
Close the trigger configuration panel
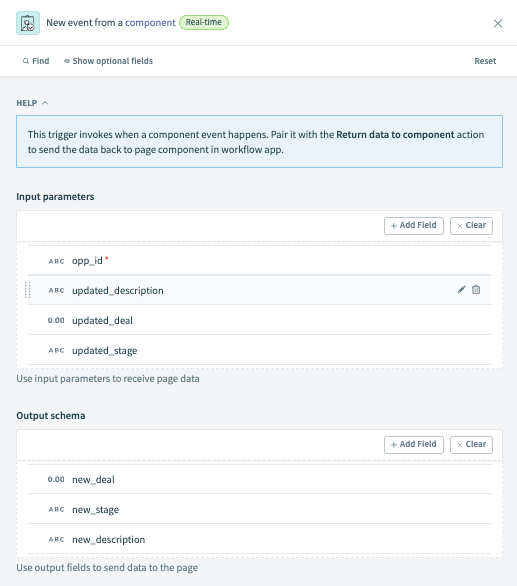(498, 23)
